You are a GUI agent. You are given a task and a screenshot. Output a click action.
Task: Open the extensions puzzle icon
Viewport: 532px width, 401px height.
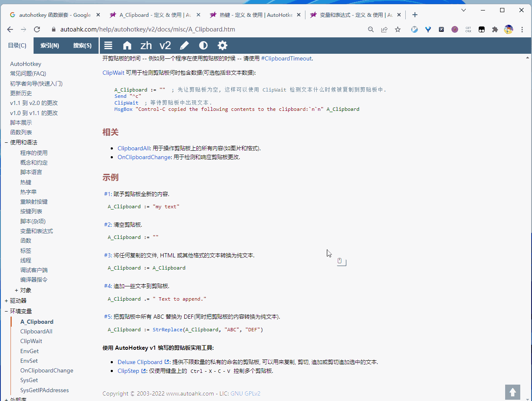[x=495, y=29]
